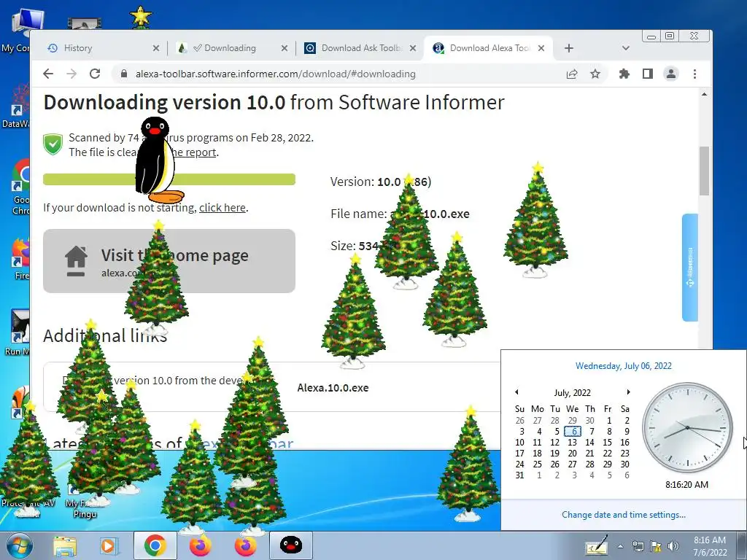
Task: Click the My Friend Pingu desktop icon
Action: click(85, 504)
